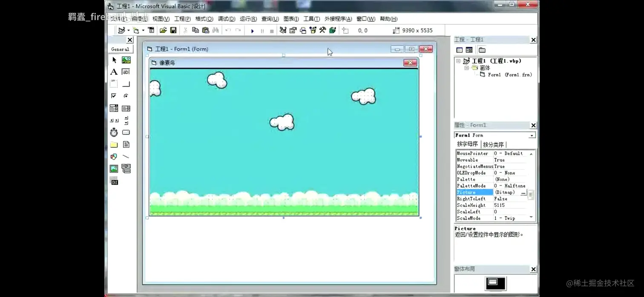This screenshot has width=644, height=297.
Task: Select the Data control tool
Action: [126, 169]
